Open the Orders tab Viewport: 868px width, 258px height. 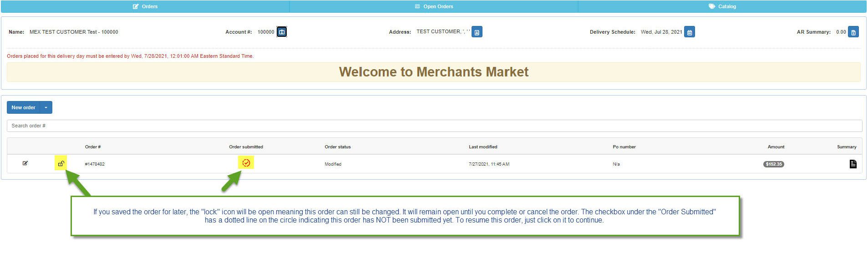click(145, 6)
